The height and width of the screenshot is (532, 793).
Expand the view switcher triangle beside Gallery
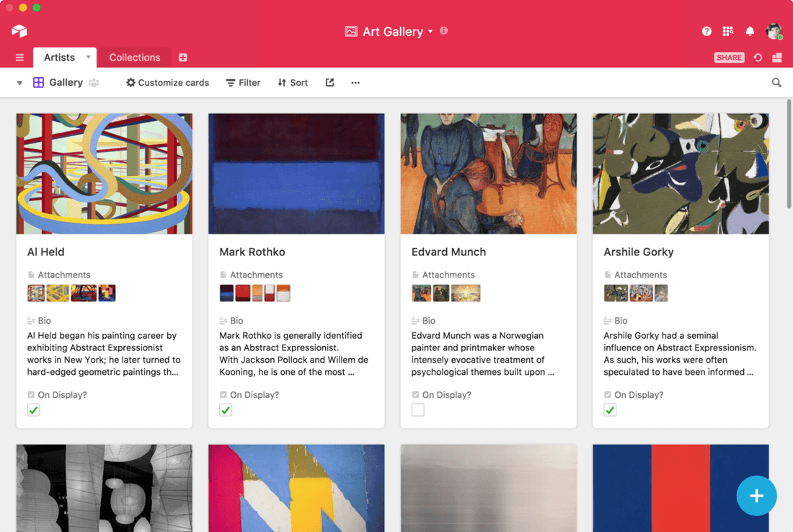(19, 83)
